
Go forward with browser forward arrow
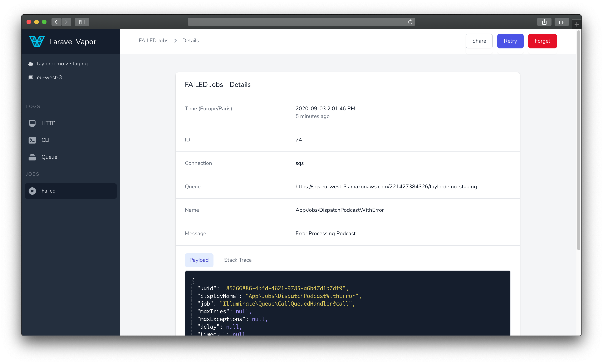pos(66,22)
